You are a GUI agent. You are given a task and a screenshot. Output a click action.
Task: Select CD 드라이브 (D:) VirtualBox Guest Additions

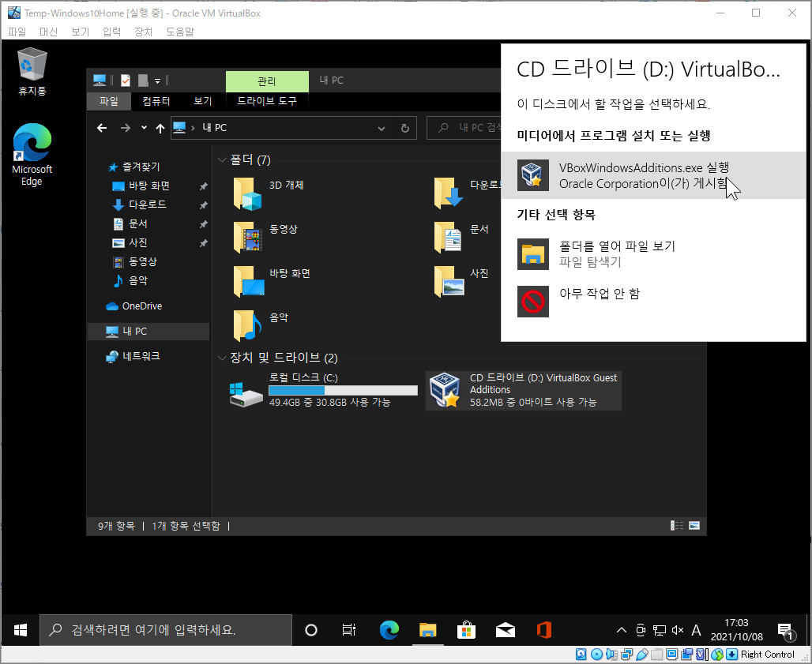click(x=523, y=391)
